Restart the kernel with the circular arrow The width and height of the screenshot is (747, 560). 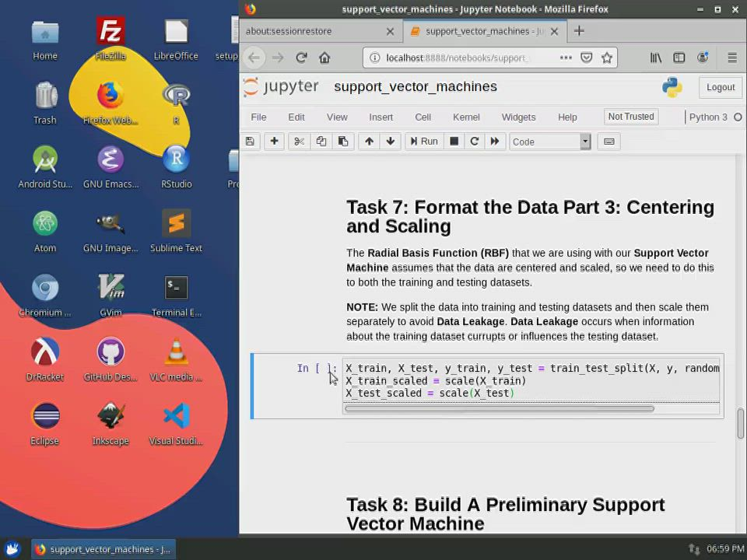(475, 142)
